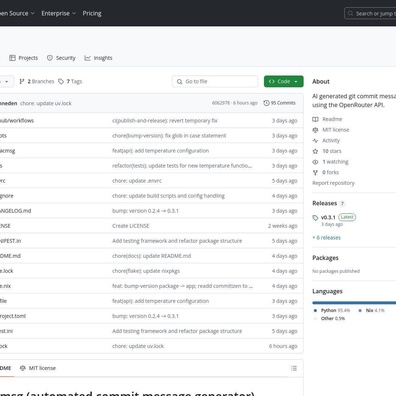The width and height of the screenshot is (396, 396).
Task: Click the fork icon beside 0 forks
Action: tap(315, 172)
